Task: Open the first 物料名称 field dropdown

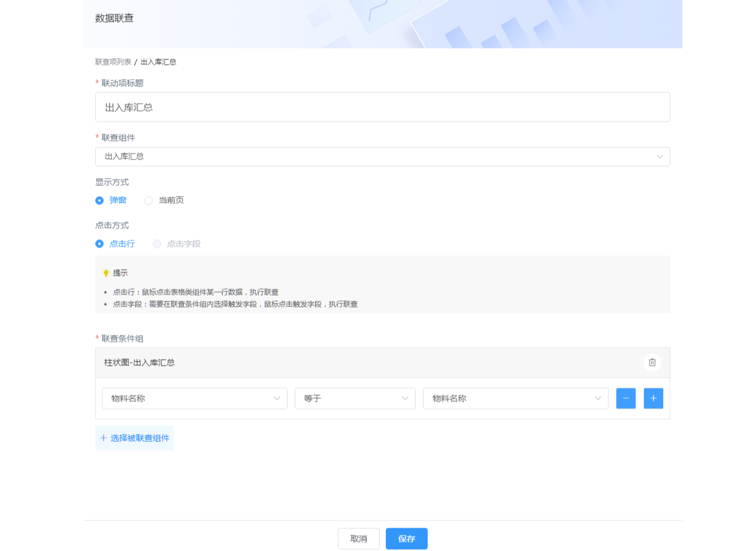Action: [x=194, y=398]
